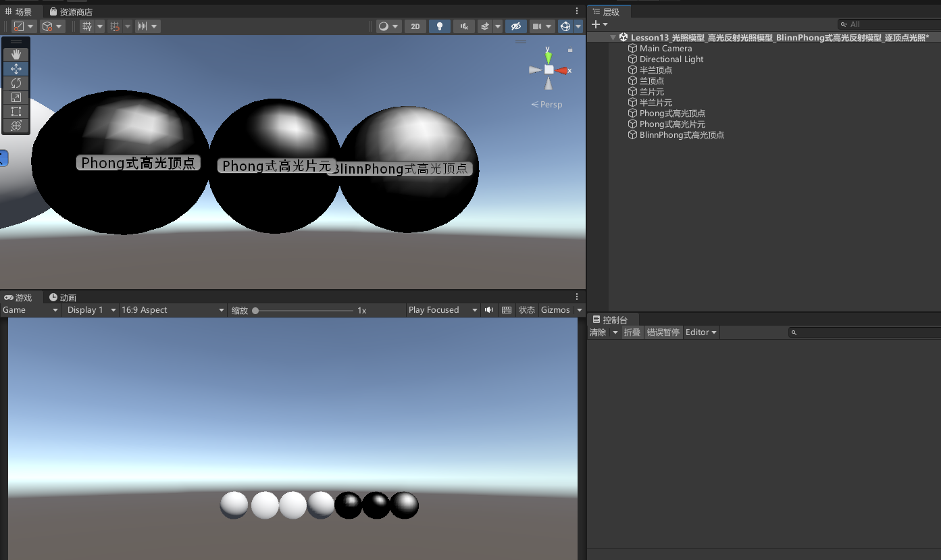The height and width of the screenshot is (560, 941).
Task: Click the 缩放 slider in Game view
Action: coord(303,311)
